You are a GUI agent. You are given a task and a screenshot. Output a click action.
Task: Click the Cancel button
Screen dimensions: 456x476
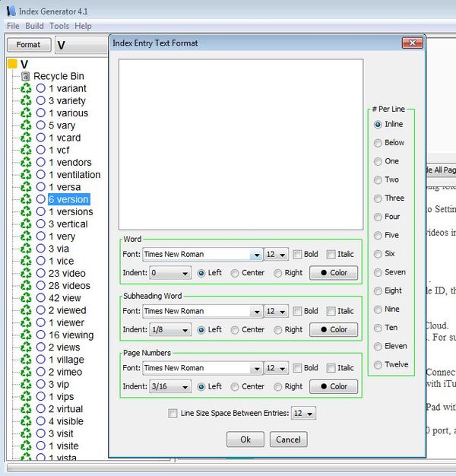tap(288, 440)
